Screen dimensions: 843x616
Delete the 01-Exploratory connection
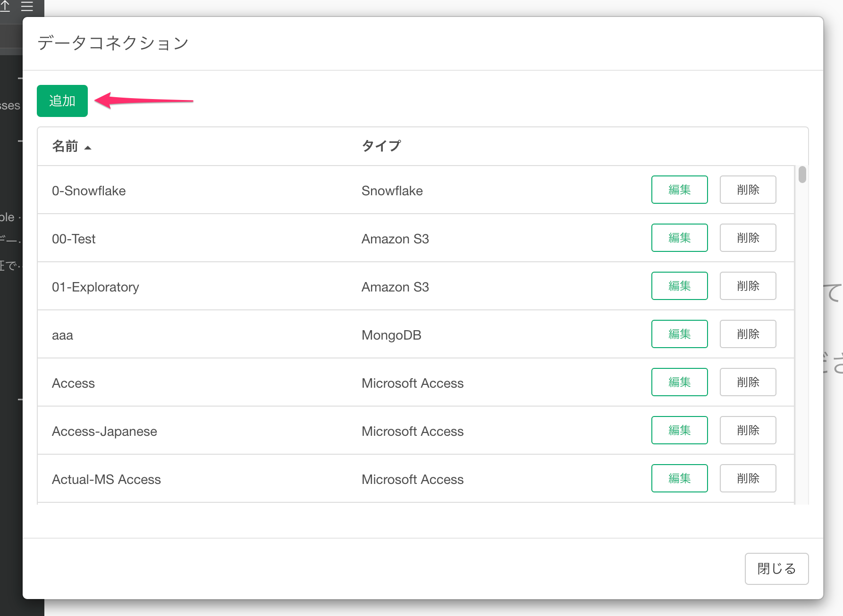(x=748, y=286)
